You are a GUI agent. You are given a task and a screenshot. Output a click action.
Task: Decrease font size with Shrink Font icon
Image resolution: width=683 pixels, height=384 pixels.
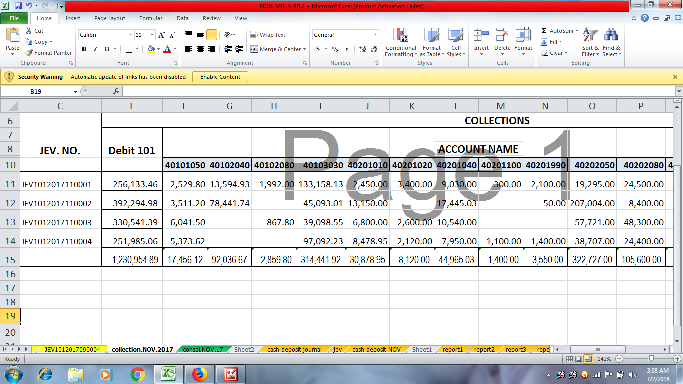[172, 35]
